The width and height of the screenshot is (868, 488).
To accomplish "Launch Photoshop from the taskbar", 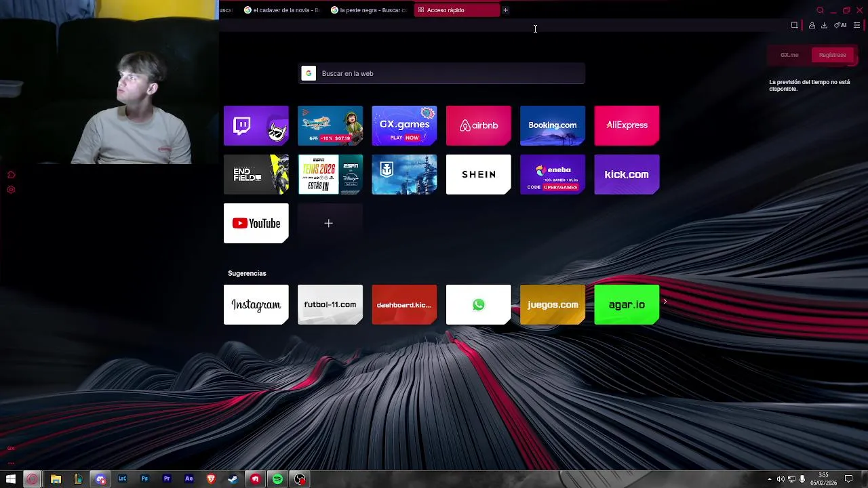I will (x=144, y=479).
